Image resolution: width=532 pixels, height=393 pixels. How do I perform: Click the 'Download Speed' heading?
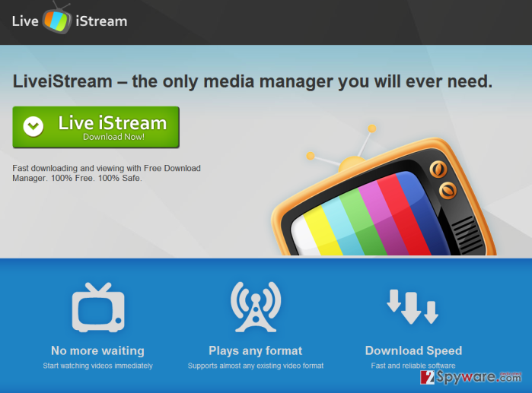413,350
